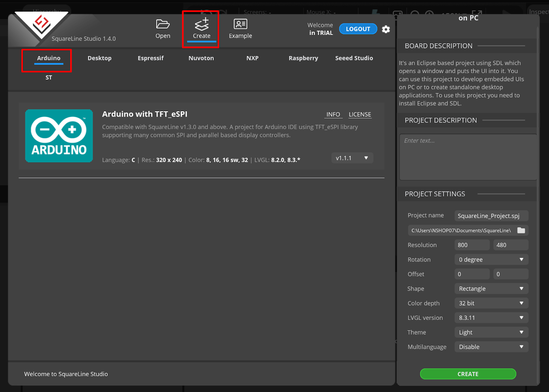Image resolution: width=549 pixels, height=392 pixels.
Task: Click the Project name input field
Action: 491,216
